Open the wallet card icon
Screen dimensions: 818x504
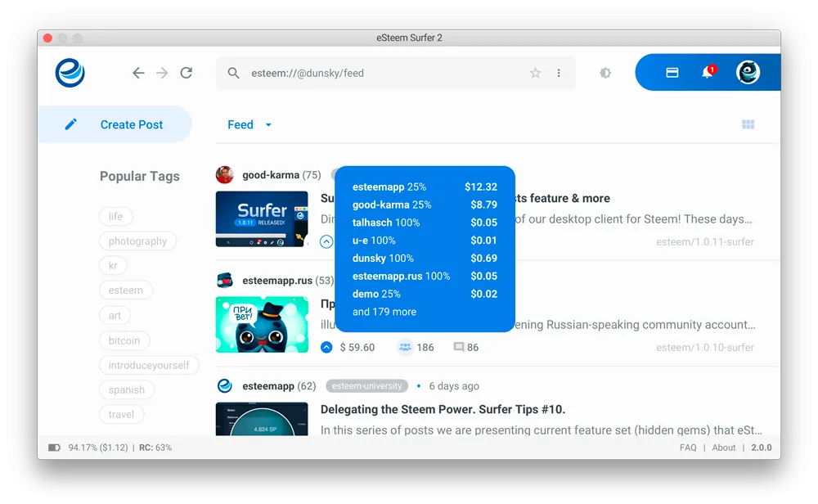click(672, 73)
